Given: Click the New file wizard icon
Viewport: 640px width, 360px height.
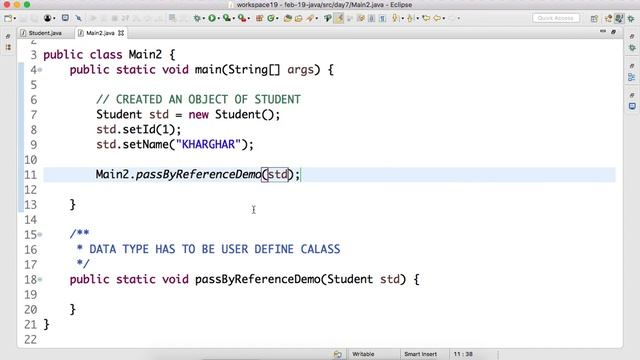Looking at the screenshot, I should (x=8, y=18).
